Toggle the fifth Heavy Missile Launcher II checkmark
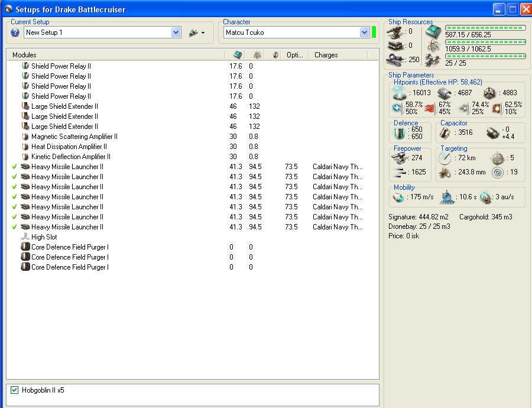532x408 pixels. [x=14, y=207]
